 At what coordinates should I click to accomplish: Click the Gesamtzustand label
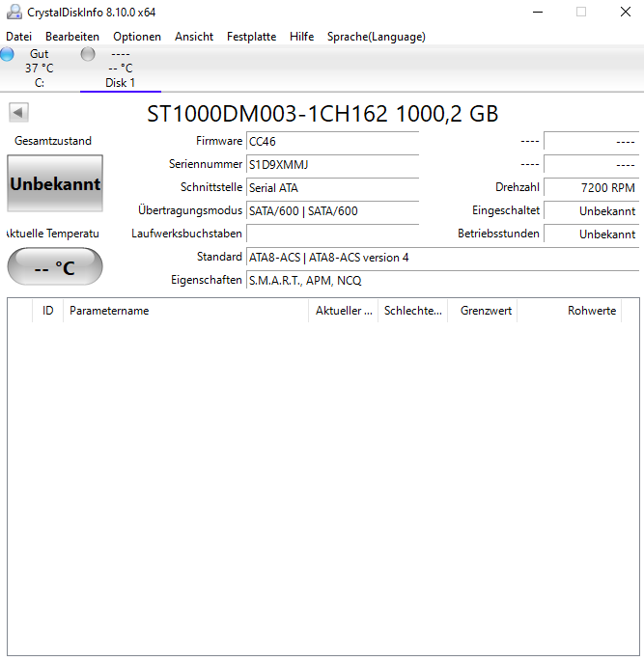(53, 141)
